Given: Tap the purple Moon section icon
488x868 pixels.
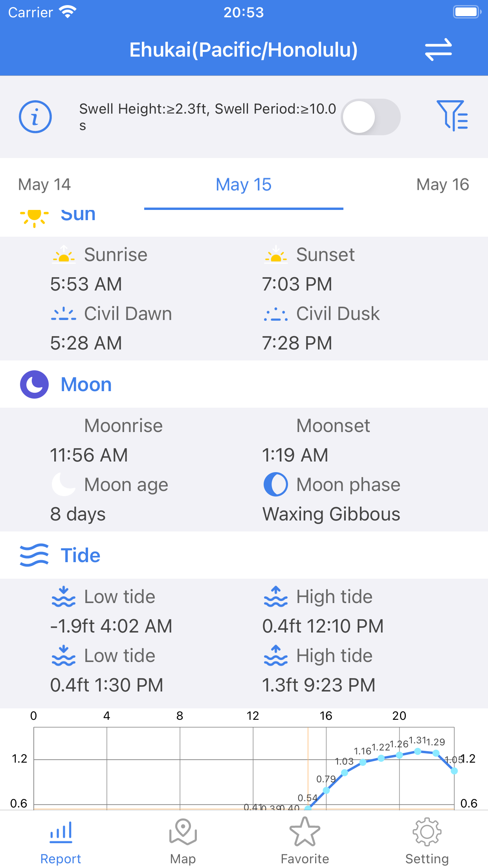Looking at the screenshot, I should pos(35,384).
